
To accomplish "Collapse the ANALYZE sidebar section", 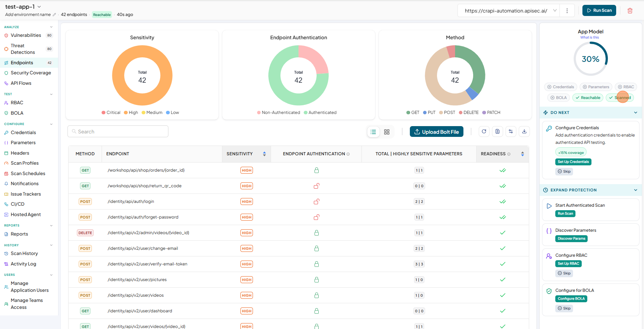I will [51, 27].
